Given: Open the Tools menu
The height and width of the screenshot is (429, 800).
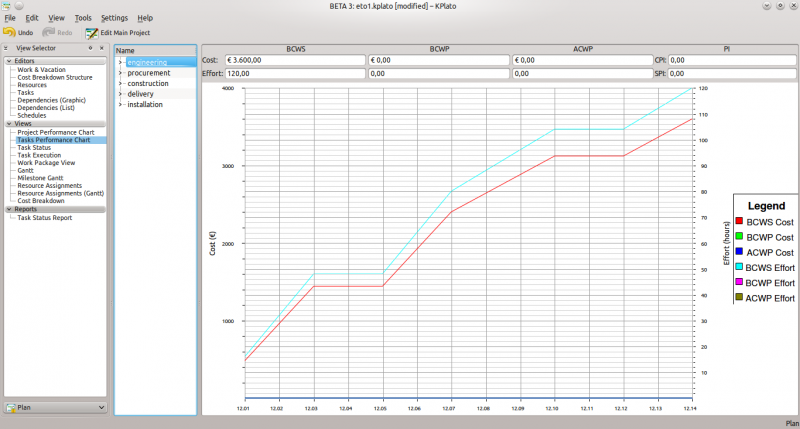Looking at the screenshot, I should (83, 18).
